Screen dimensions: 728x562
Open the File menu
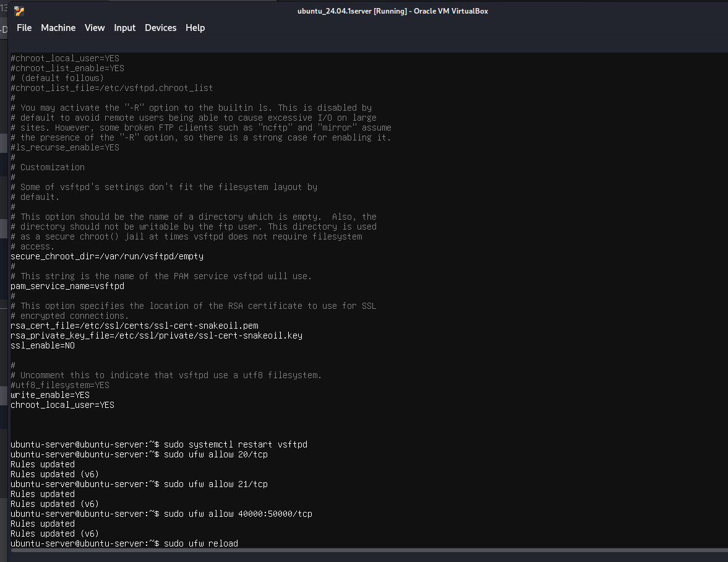tap(24, 28)
